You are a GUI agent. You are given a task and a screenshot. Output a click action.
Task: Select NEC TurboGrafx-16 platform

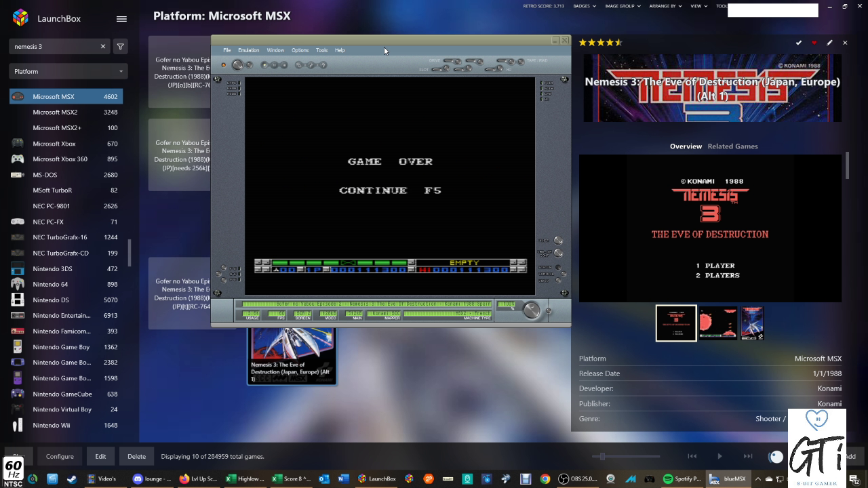[66, 237]
